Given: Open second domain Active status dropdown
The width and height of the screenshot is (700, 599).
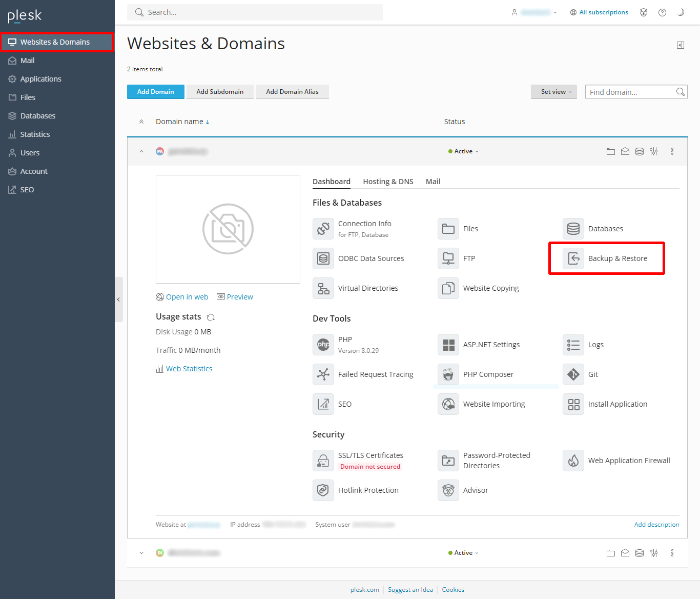Looking at the screenshot, I should [x=463, y=553].
